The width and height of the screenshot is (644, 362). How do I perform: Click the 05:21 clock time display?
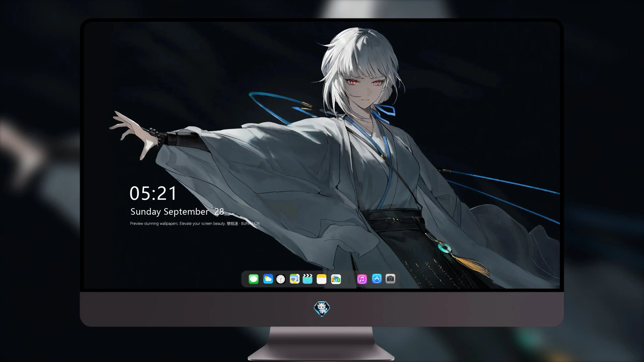tap(153, 193)
